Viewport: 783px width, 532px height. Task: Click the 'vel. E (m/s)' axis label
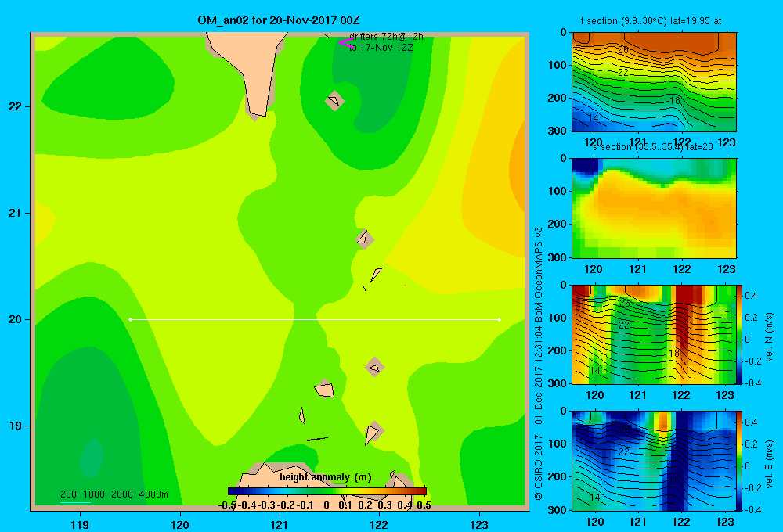[x=769, y=464]
